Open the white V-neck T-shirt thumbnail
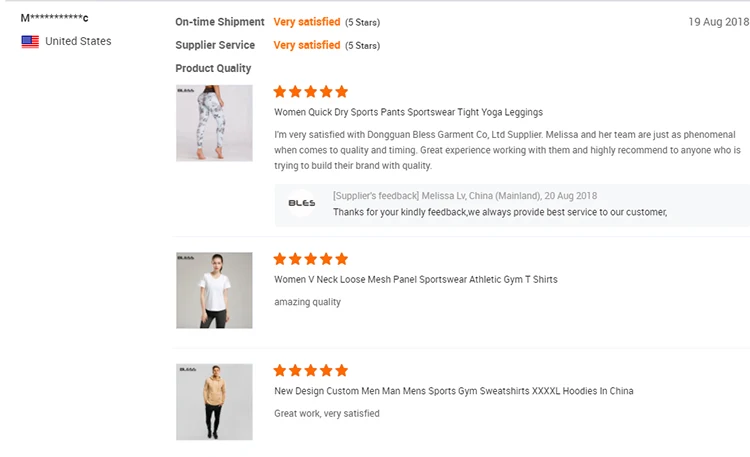The width and height of the screenshot is (750, 457). click(x=214, y=290)
